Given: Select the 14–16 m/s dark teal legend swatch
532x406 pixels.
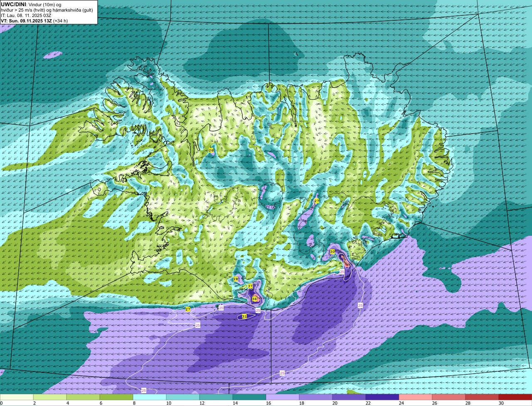Looking at the screenshot, I should tap(249, 397).
